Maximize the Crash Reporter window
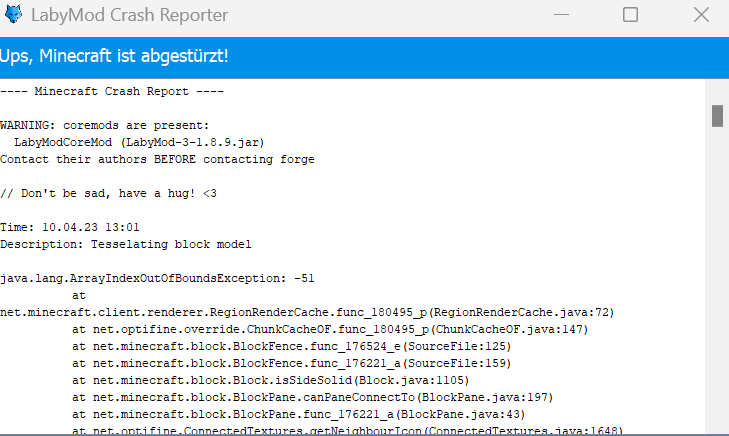Viewport: 729px width, 436px height. pyautogui.click(x=630, y=15)
